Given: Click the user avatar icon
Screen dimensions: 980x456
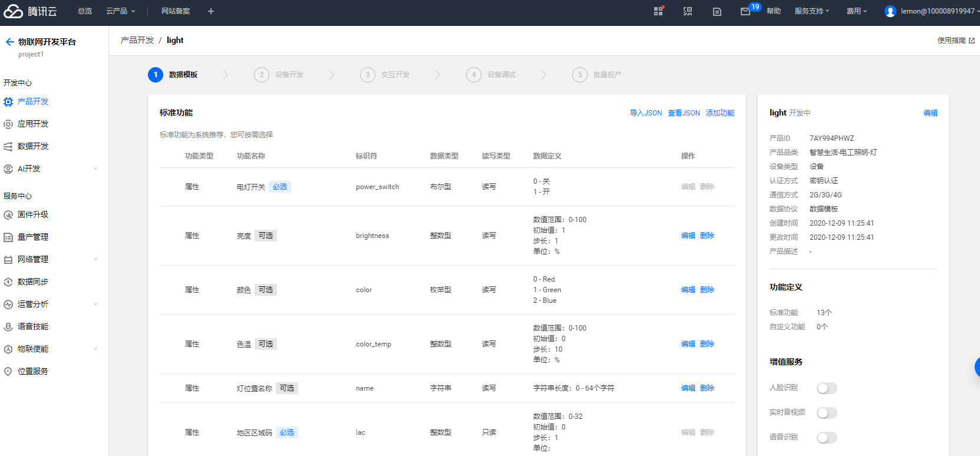Looking at the screenshot, I should click(x=890, y=11).
